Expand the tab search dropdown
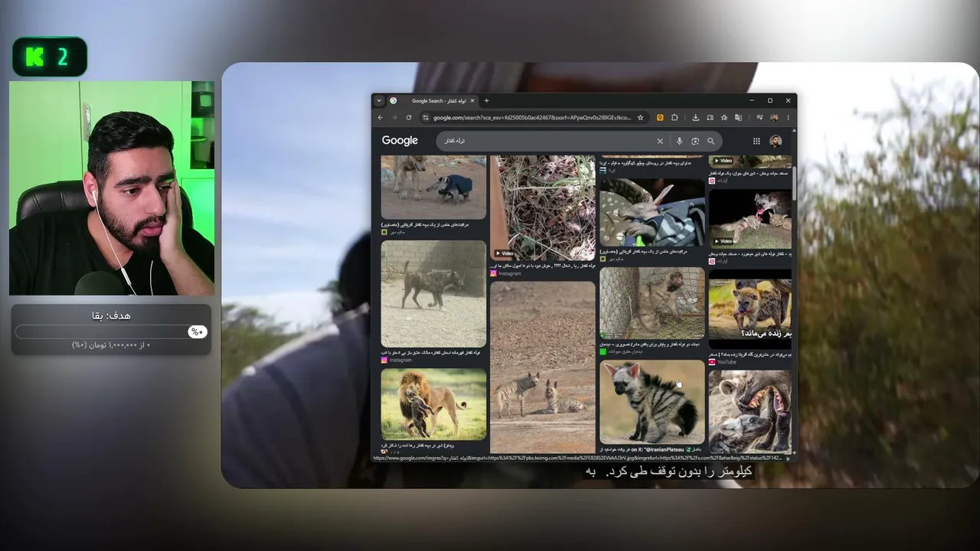This screenshot has width=980, height=551. [378, 100]
